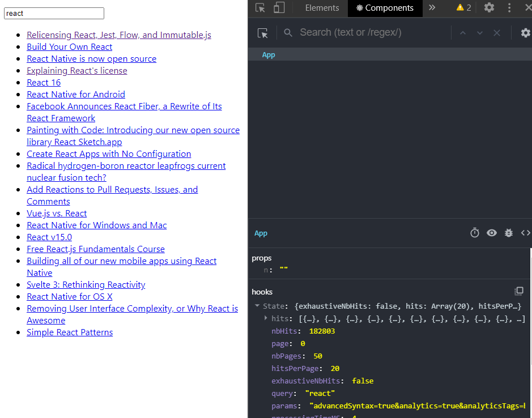Click the suspend component stopwatch icon
Viewport: 532px width, 418px height.
[x=475, y=233]
